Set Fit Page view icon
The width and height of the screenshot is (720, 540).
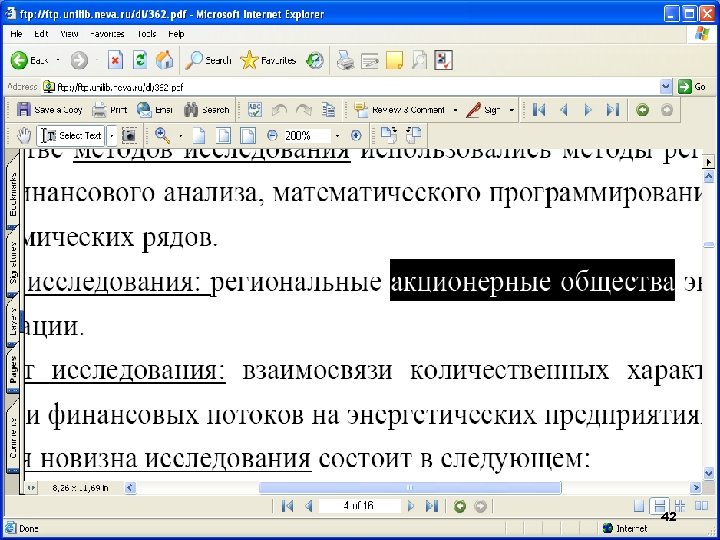[x=224, y=135]
